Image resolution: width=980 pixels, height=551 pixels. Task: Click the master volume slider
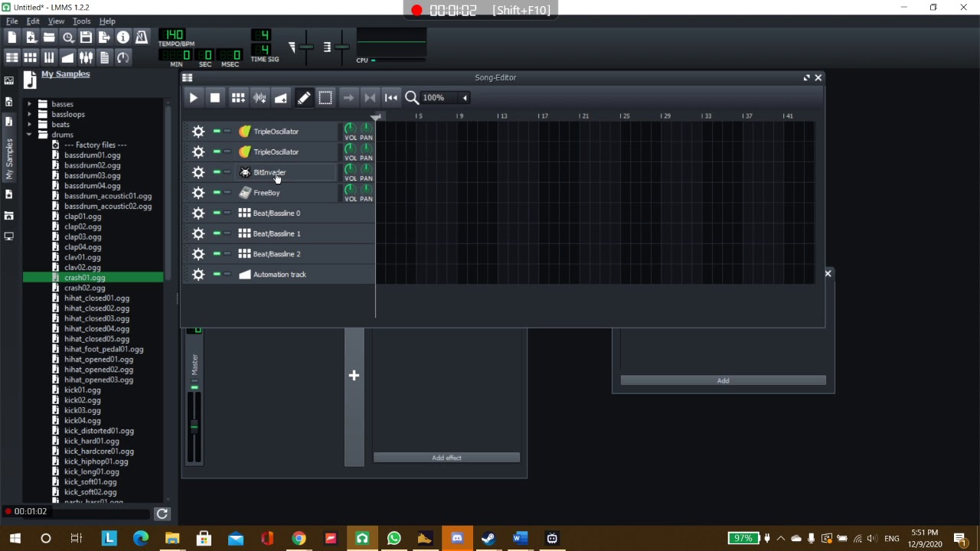point(305,47)
